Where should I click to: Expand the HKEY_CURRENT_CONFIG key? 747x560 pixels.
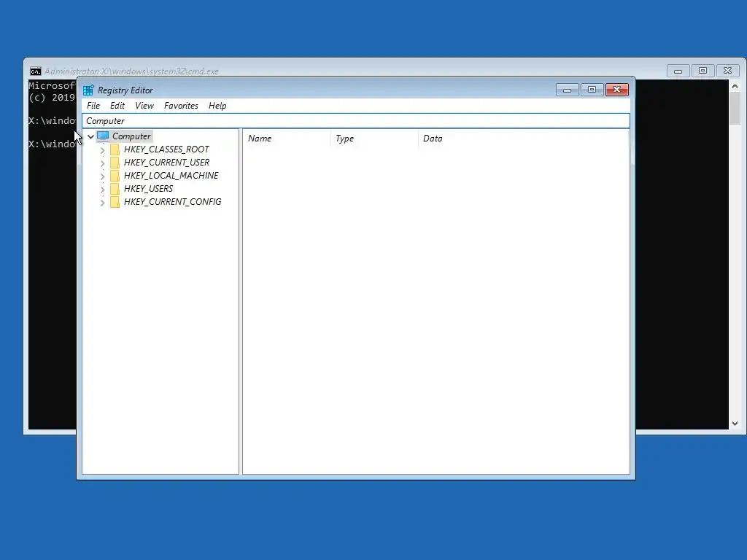click(x=102, y=203)
